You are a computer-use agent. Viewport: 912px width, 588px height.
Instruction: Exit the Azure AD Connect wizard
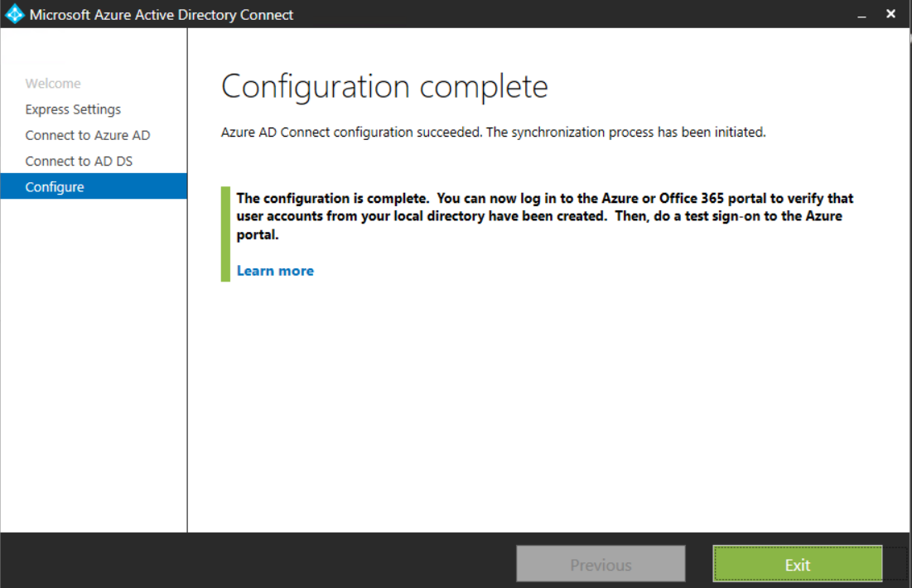(796, 564)
